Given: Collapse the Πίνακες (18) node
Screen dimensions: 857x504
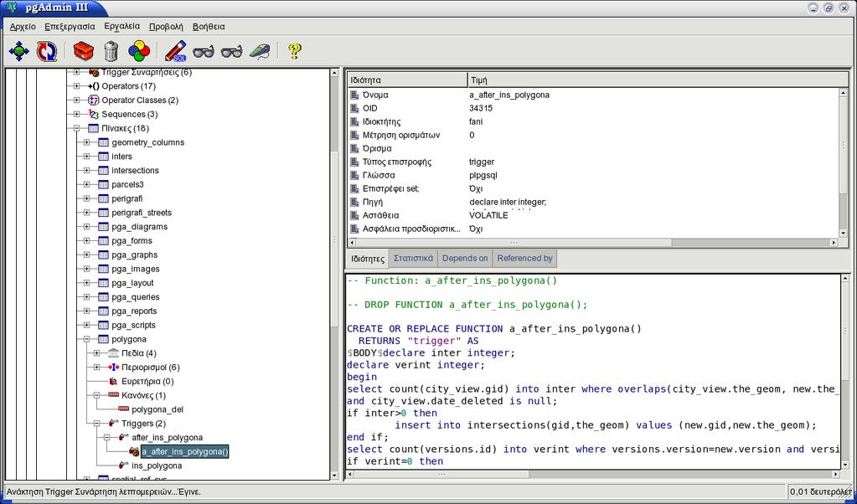Looking at the screenshot, I should [x=76, y=128].
